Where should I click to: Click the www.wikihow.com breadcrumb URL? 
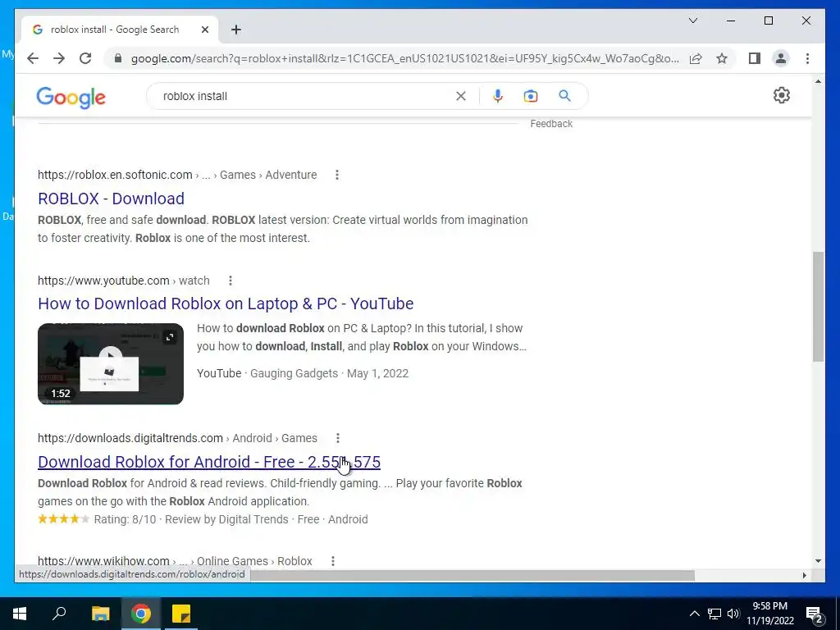tap(103, 561)
